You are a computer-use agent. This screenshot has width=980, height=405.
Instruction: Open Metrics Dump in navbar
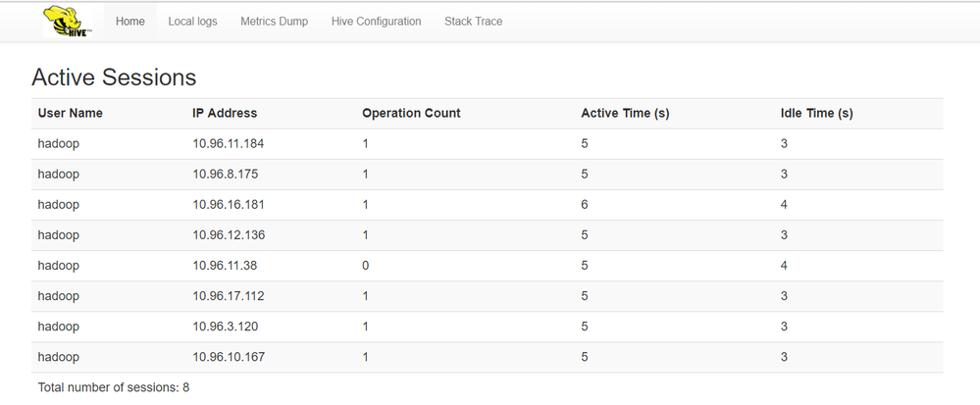[274, 22]
